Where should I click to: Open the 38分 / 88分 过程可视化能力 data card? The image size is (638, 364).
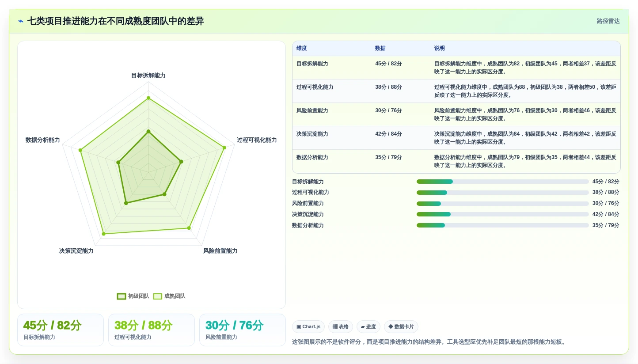pyautogui.click(x=152, y=330)
